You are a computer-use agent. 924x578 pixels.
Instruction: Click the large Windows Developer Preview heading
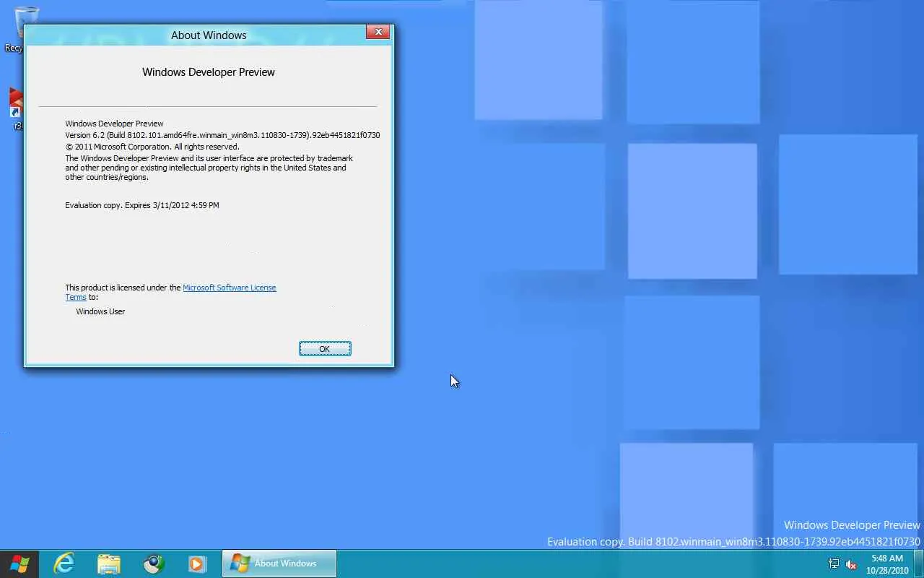209,72
